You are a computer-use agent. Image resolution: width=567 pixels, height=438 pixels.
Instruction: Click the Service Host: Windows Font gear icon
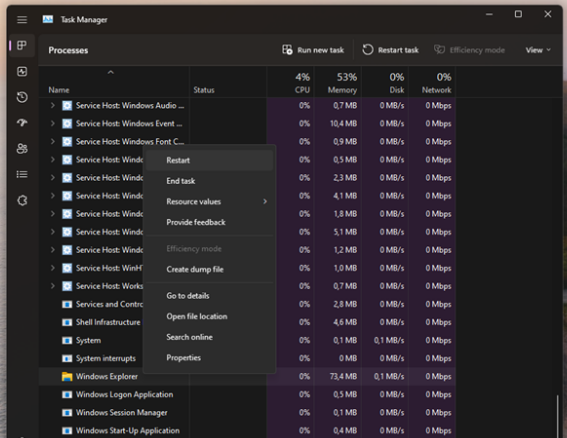click(x=67, y=142)
